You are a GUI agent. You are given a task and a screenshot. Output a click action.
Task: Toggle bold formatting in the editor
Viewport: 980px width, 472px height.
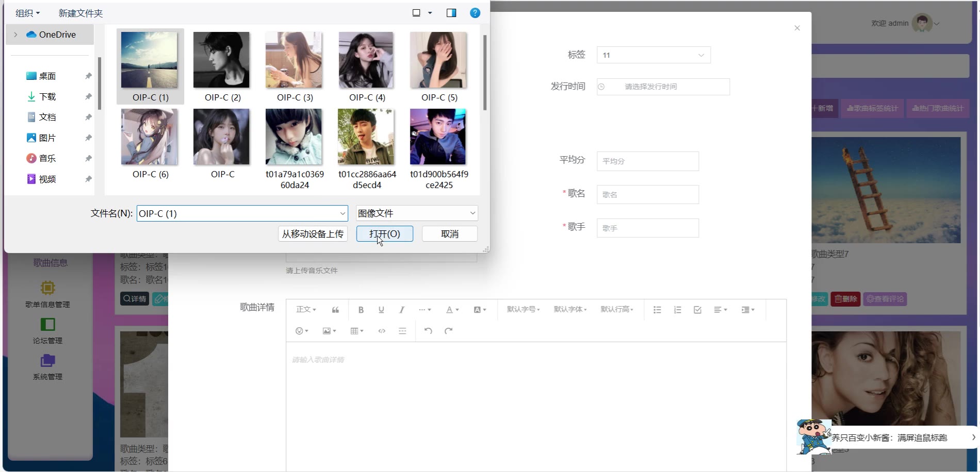point(361,310)
